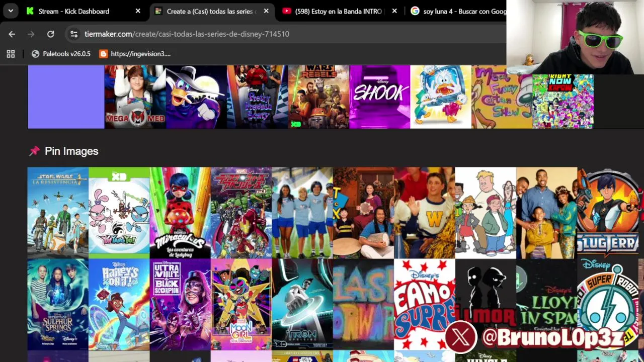Select the Flash Forward image
This screenshot has height=362, width=644.
coord(363,304)
